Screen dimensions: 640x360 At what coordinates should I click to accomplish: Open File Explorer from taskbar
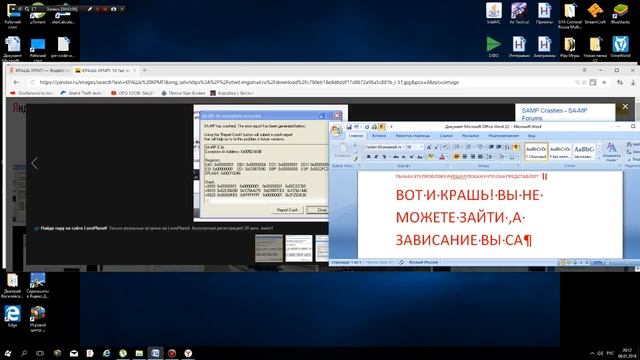coord(139,353)
